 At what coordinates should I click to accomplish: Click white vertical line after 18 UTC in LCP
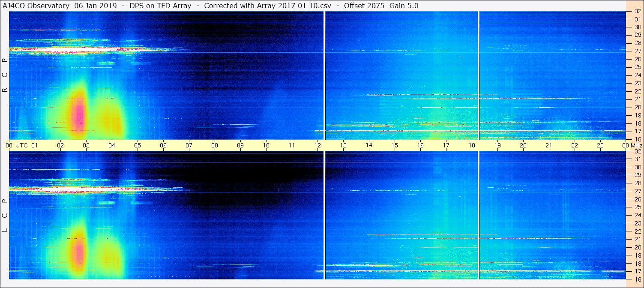tap(478, 215)
